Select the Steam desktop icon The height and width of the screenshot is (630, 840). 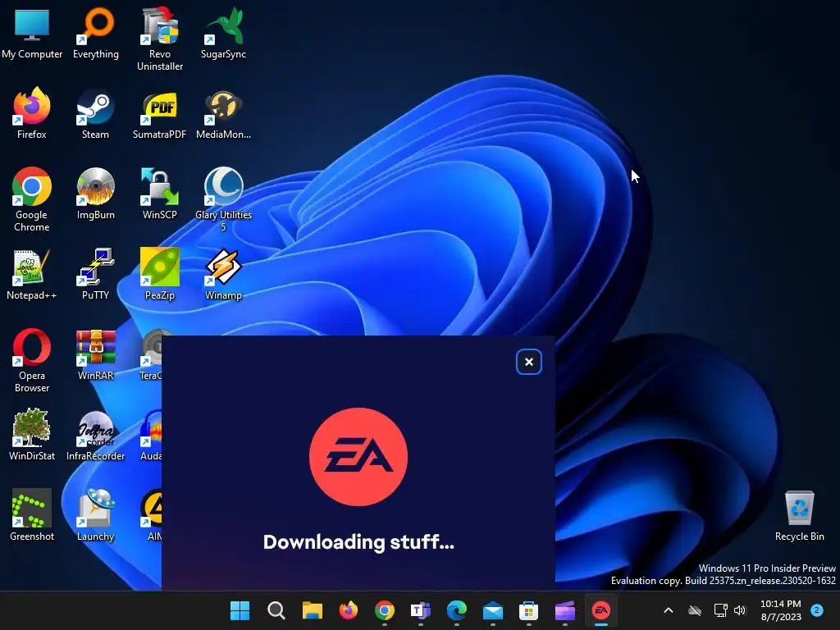point(95,113)
